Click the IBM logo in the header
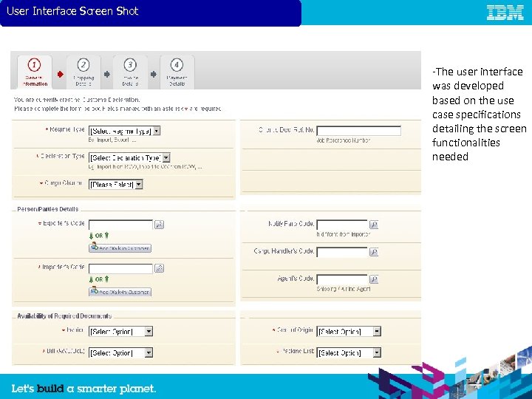The width and height of the screenshot is (532, 399). (505, 13)
